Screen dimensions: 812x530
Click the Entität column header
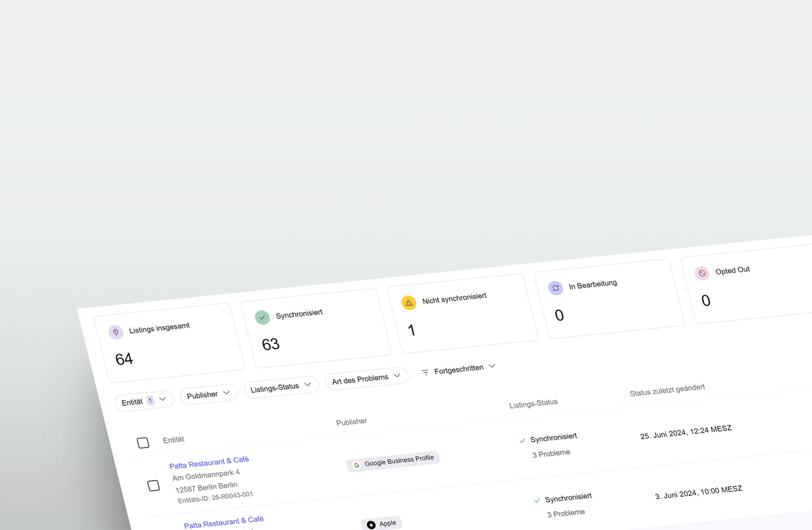[174, 440]
